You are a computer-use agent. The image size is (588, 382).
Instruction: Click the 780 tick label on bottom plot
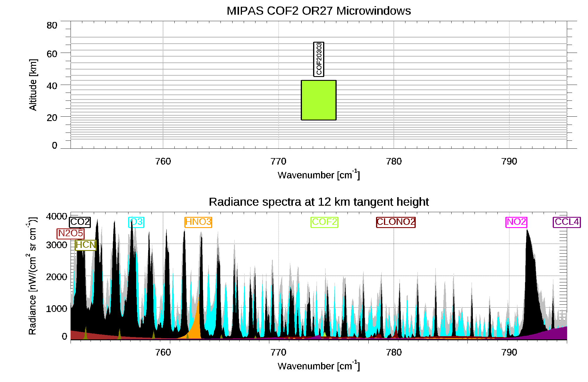[x=394, y=352]
